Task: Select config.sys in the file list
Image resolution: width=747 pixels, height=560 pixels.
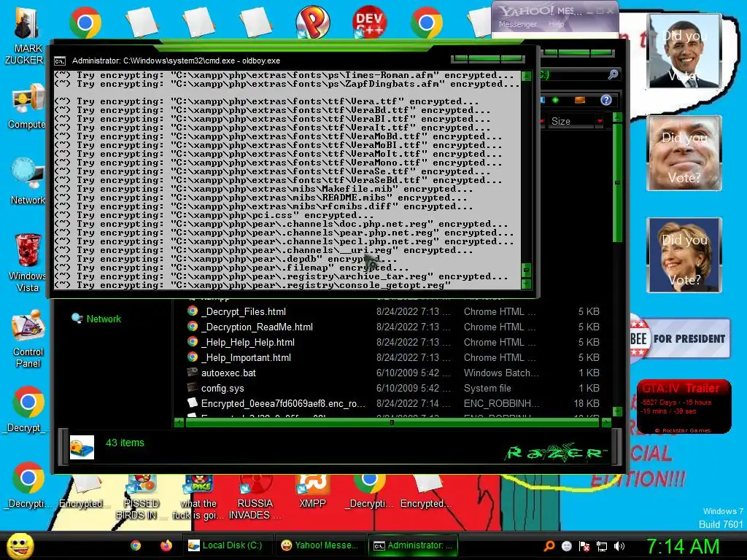Action: [393, 388]
